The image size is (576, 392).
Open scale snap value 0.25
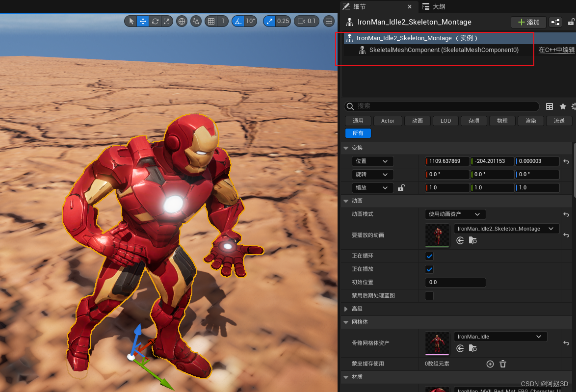coord(283,21)
